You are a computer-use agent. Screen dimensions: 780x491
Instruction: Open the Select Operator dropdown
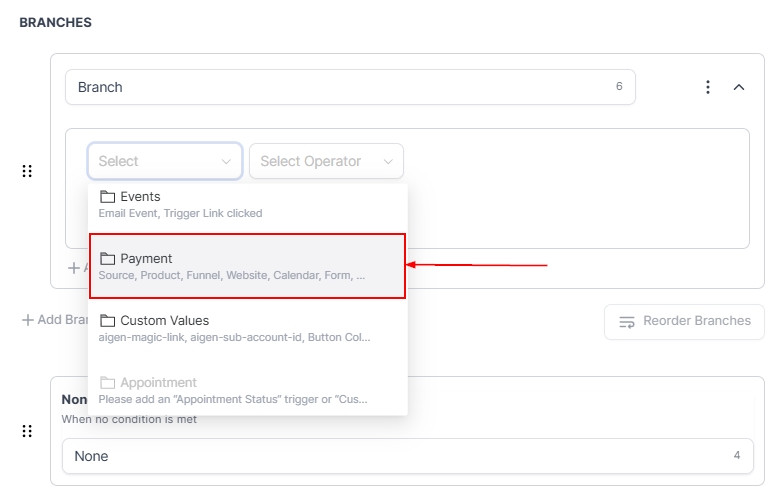[x=326, y=161]
